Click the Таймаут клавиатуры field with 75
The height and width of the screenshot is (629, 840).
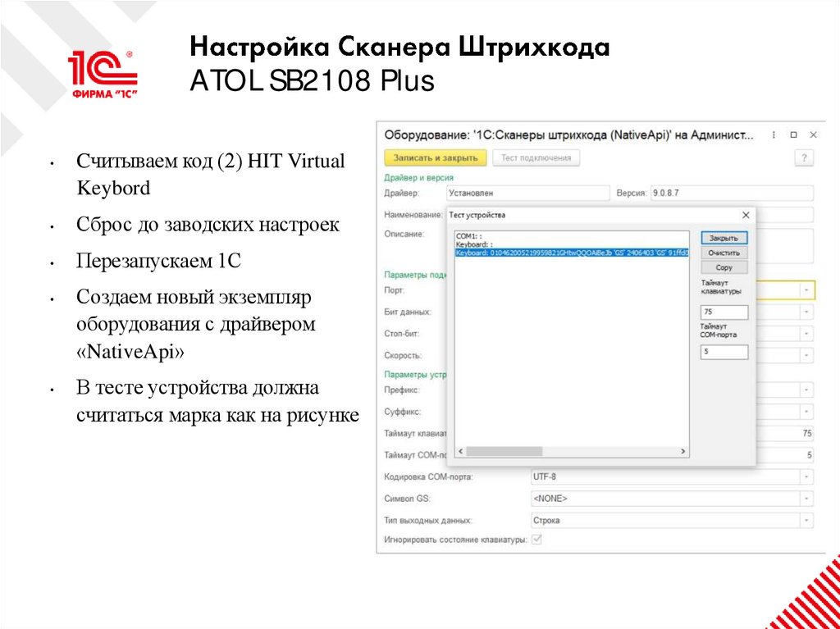724,312
